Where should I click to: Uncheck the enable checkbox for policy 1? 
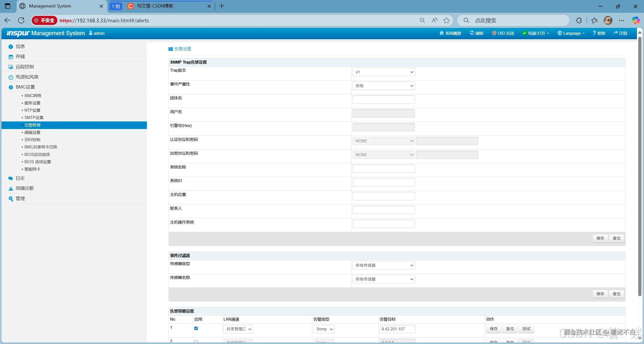[x=196, y=328]
